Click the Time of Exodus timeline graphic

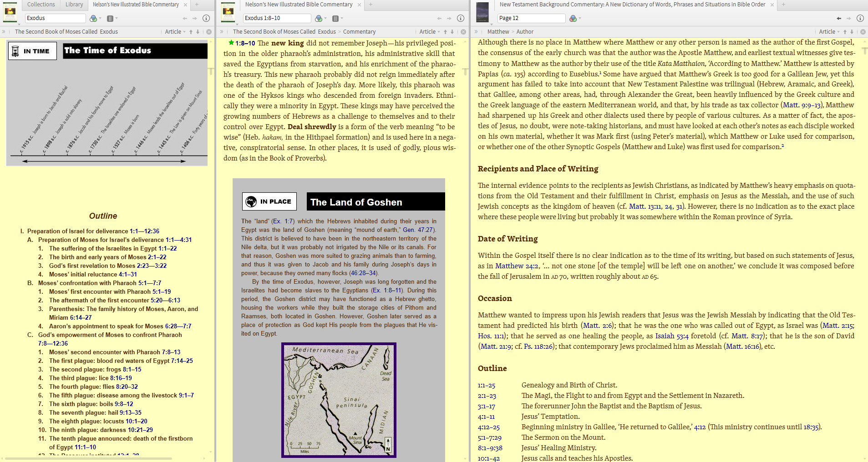(107, 103)
